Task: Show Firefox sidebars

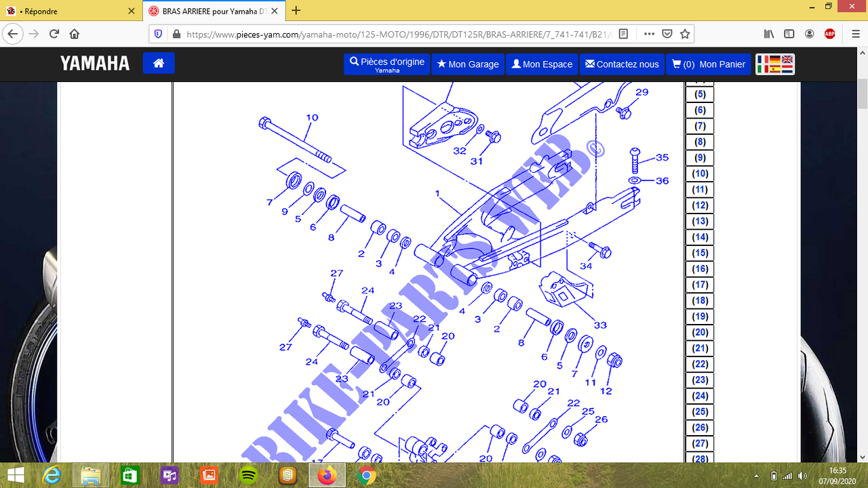Action: pos(789,34)
